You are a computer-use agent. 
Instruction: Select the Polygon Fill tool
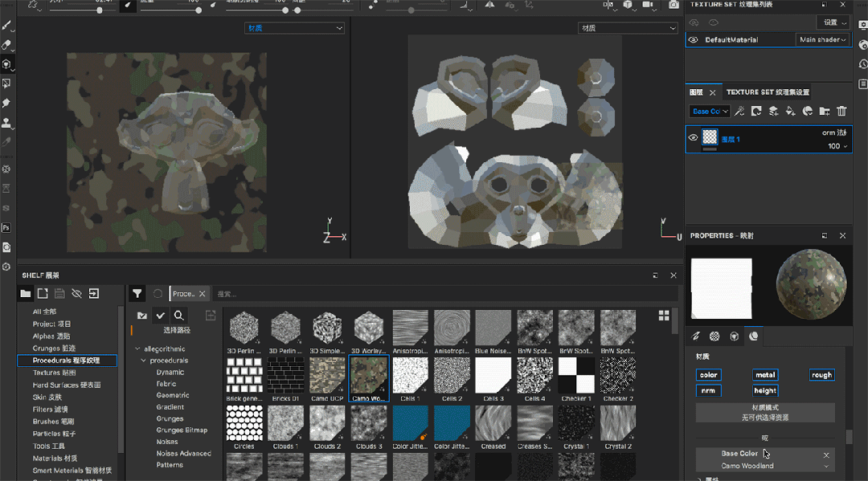pyautogui.click(x=6, y=84)
